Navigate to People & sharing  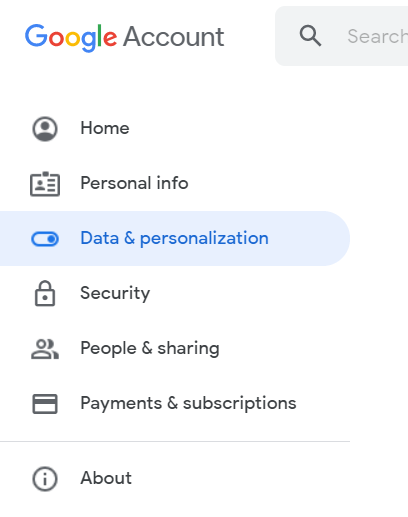[x=150, y=348]
